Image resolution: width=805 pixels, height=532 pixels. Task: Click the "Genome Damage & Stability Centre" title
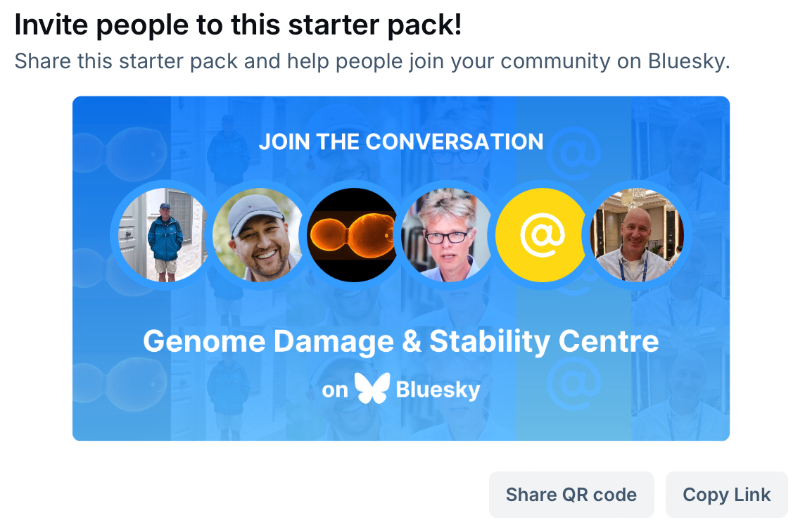pyautogui.click(x=401, y=341)
